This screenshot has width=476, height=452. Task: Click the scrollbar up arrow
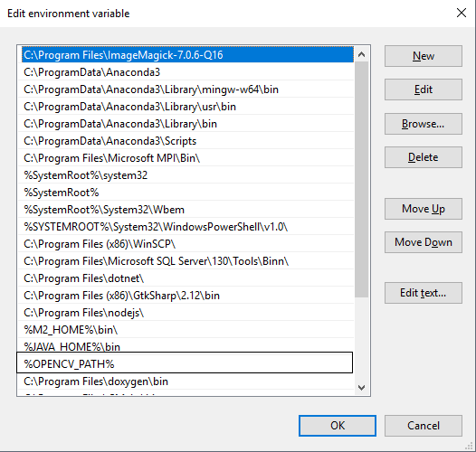click(x=361, y=54)
